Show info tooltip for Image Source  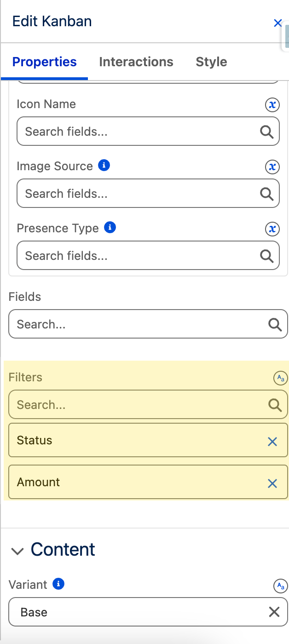point(104,165)
